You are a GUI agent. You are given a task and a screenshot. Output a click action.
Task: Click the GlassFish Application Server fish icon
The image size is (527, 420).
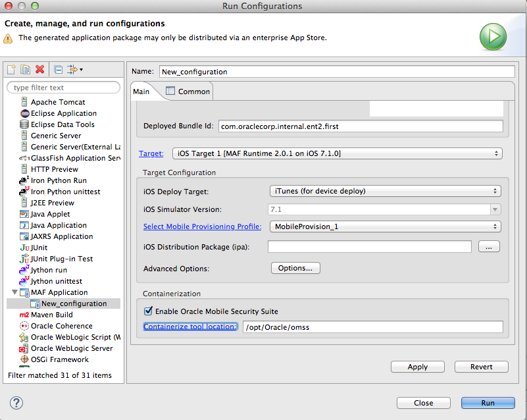(x=24, y=158)
